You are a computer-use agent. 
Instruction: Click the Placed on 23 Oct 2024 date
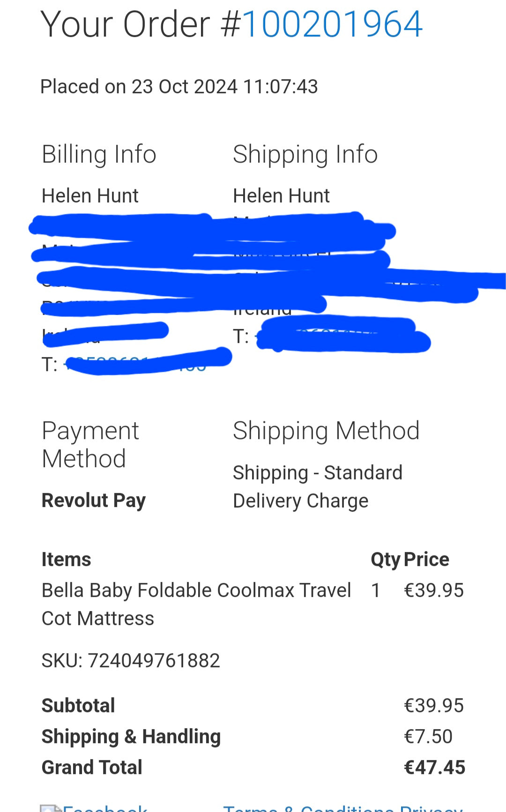(179, 87)
